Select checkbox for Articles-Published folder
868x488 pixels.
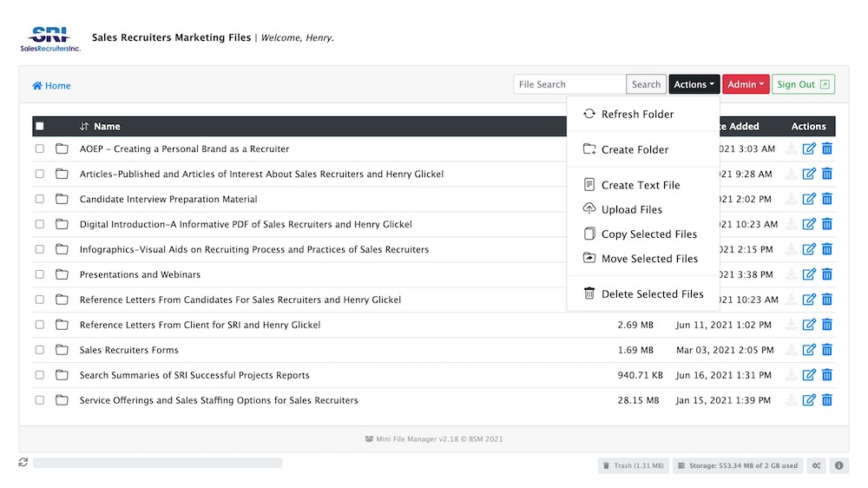click(40, 174)
